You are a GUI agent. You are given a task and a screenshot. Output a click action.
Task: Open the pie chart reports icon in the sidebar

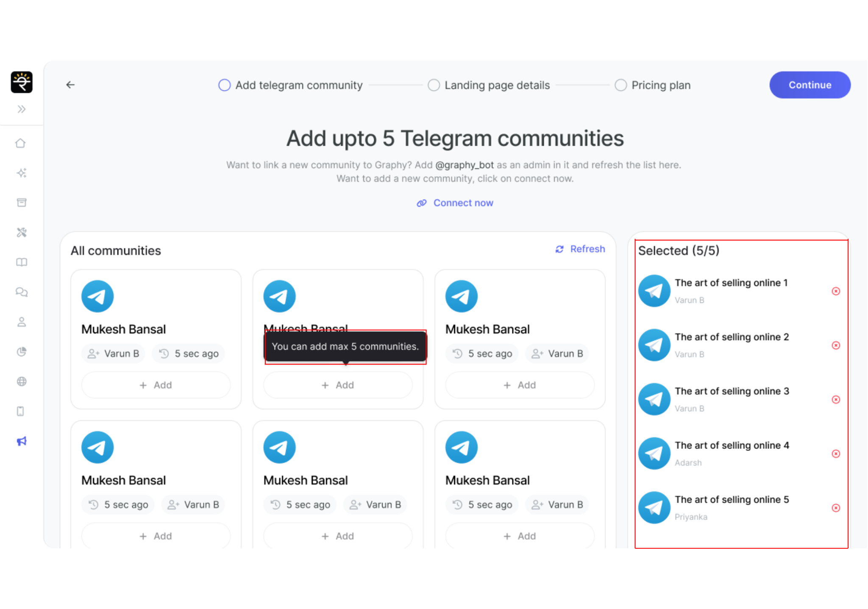tap(22, 352)
